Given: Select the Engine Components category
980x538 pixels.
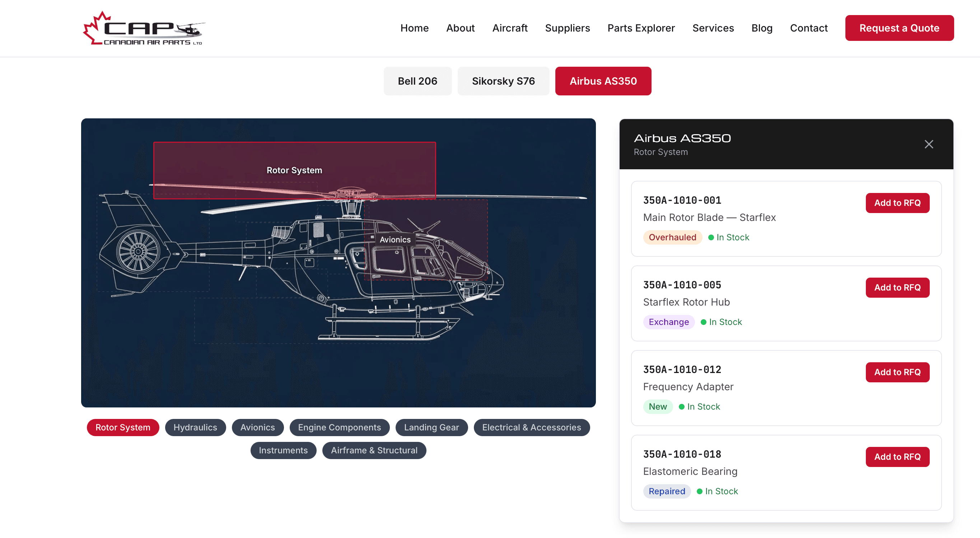Looking at the screenshot, I should click(339, 428).
